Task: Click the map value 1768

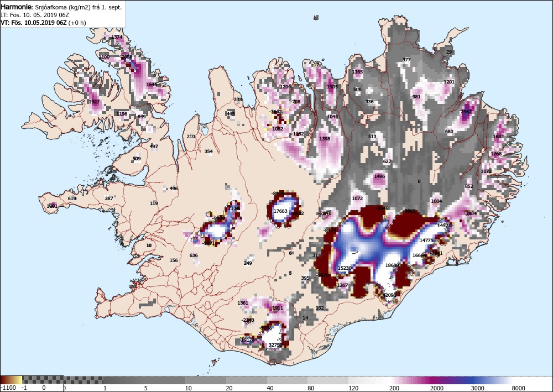Action: 496,154
